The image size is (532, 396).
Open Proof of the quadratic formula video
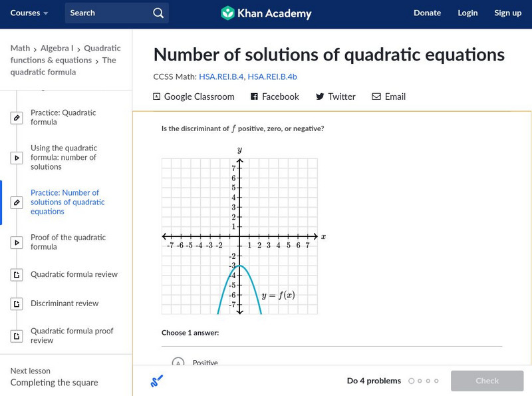68,242
